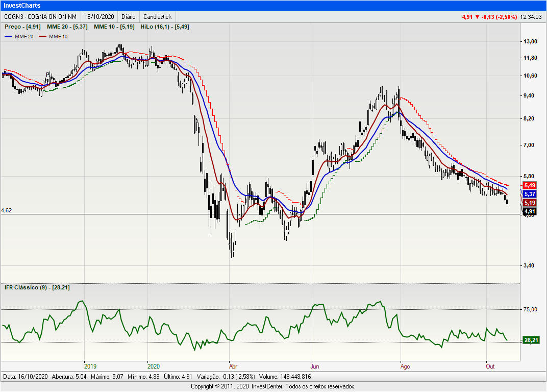The height and width of the screenshot is (392, 547).
Task: Open the Candlestick chart type selector
Action: point(157,17)
